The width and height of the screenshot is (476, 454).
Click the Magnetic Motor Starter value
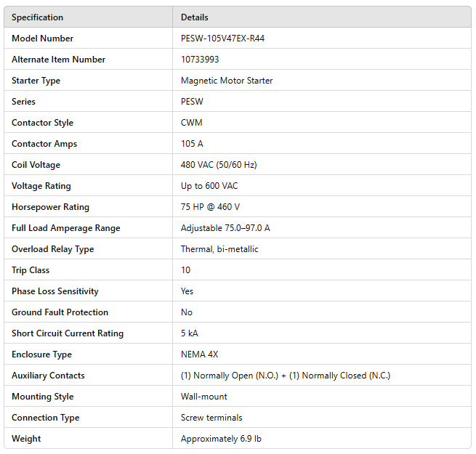coord(227,81)
